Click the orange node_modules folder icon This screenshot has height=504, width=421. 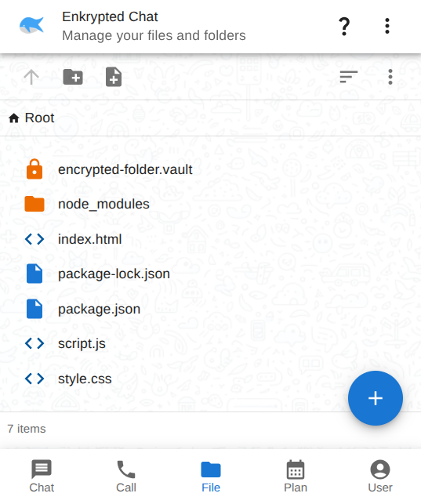pyautogui.click(x=34, y=204)
